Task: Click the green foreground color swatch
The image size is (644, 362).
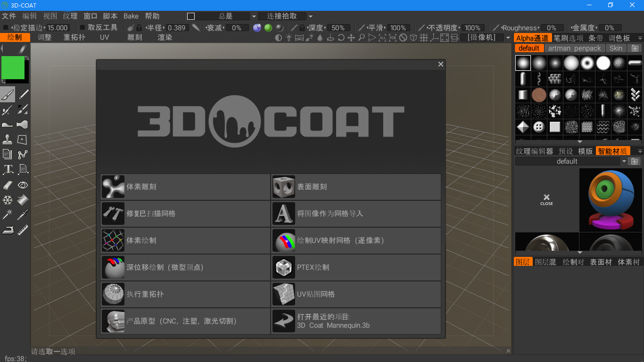Action: 13,67
